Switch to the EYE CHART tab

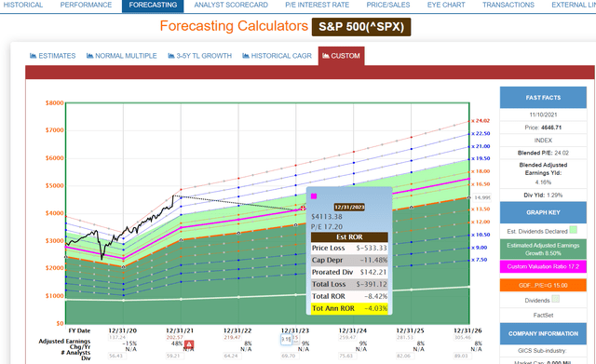pos(446,5)
